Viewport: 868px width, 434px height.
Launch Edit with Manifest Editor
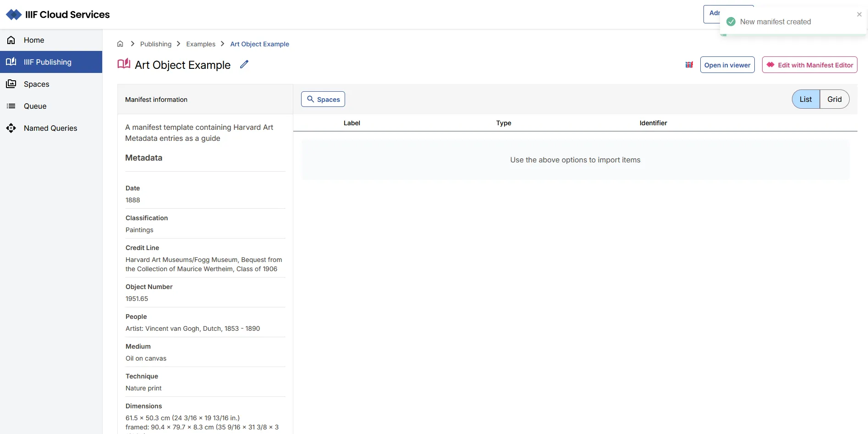pos(809,64)
